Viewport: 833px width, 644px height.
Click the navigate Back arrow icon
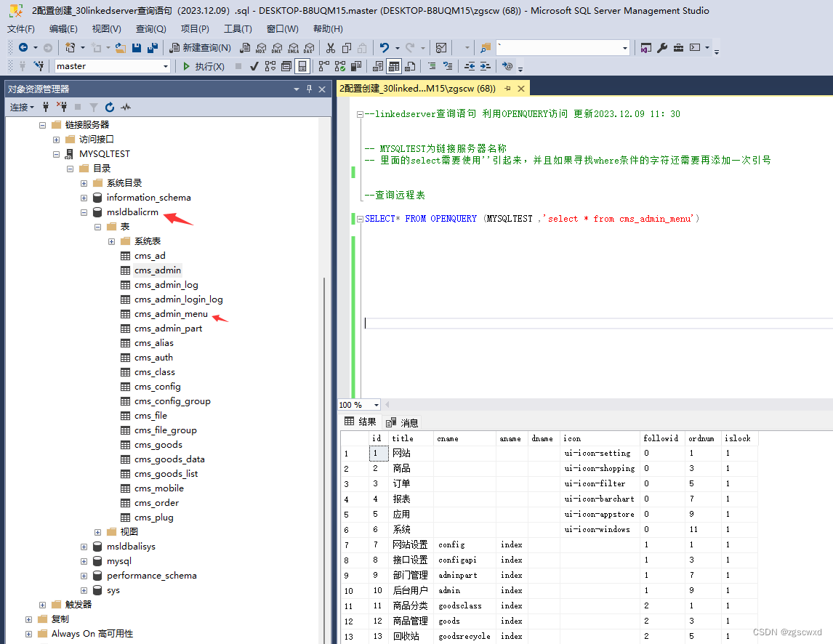(23, 48)
